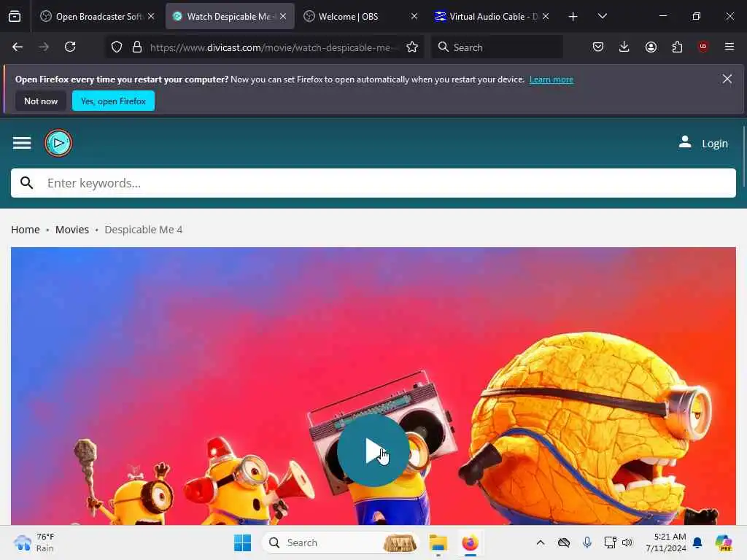
Task: Open a new browser tab
Action: coord(573,17)
